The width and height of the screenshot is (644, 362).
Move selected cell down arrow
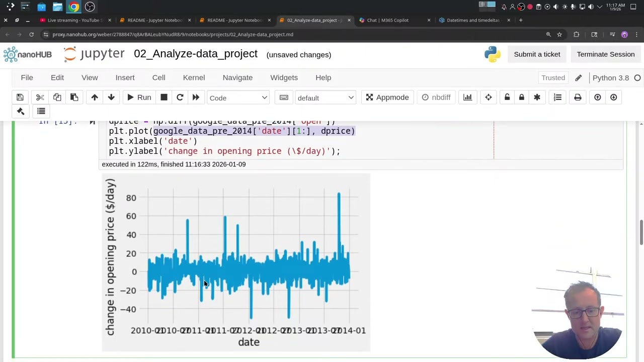point(111,98)
